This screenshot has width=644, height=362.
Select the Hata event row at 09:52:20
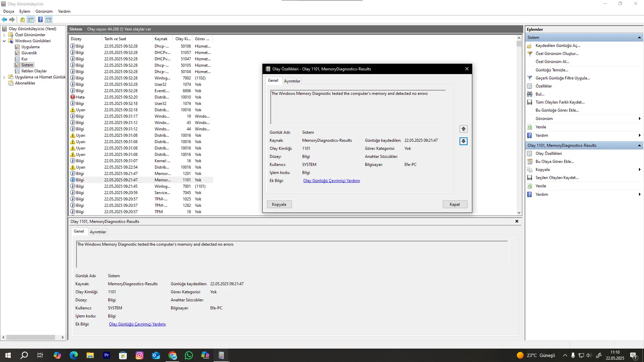[x=141, y=97]
